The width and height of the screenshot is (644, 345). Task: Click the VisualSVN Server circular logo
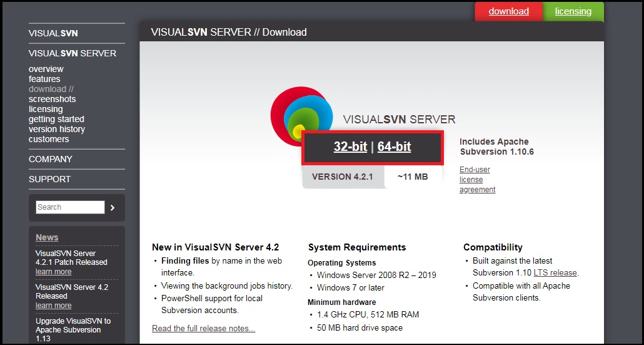tap(302, 116)
